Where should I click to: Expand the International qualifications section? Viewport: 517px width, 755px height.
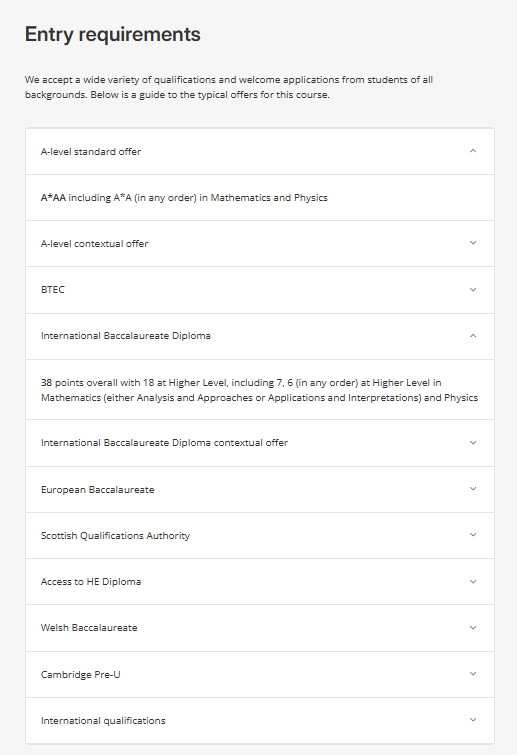pos(260,720)
